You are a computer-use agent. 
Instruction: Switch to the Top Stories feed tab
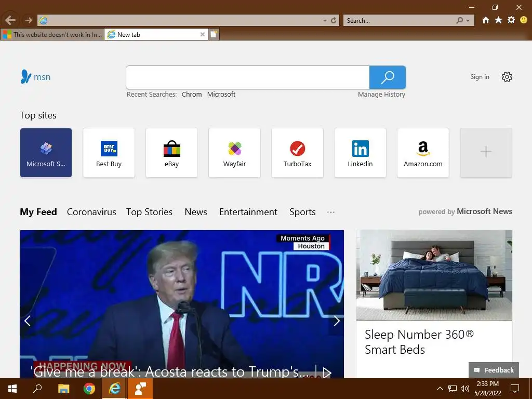pyautogui.click(x=149, y=212)
